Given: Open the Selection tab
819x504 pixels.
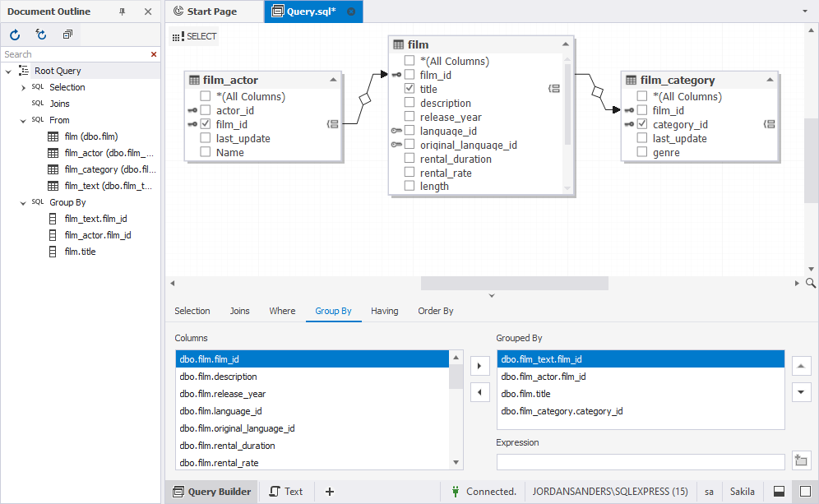Looking at the screenshot, I should pyautogui.click(x=192, y=312).
